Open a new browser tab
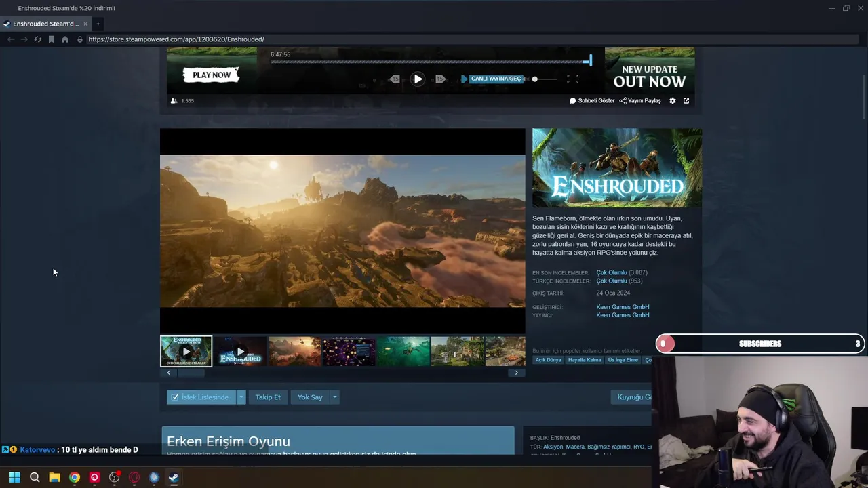Viewport: 868px width, 488px height. [x=98, y=24]
